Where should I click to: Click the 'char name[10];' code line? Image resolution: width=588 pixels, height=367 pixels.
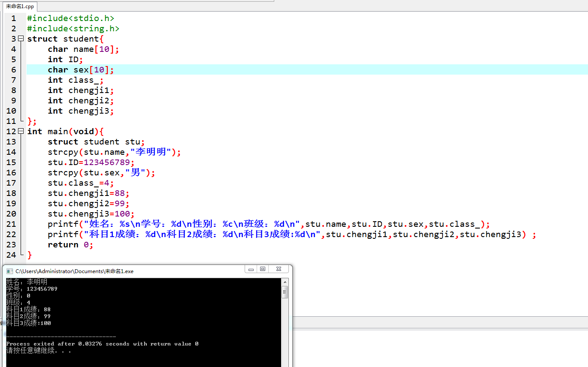pyautogui.click(x=83, y=49)
